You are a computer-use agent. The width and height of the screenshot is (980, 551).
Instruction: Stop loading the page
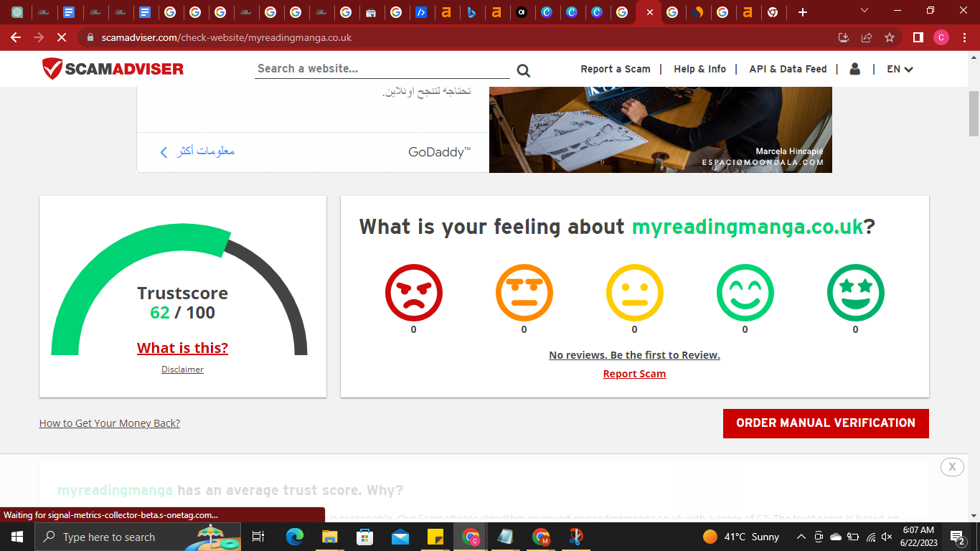62,37
